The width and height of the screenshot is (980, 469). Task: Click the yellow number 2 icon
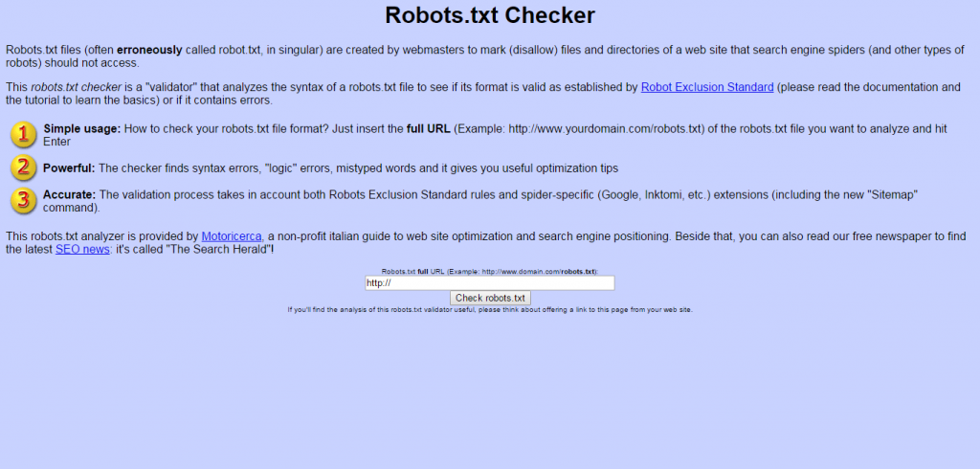click(24, 167)
